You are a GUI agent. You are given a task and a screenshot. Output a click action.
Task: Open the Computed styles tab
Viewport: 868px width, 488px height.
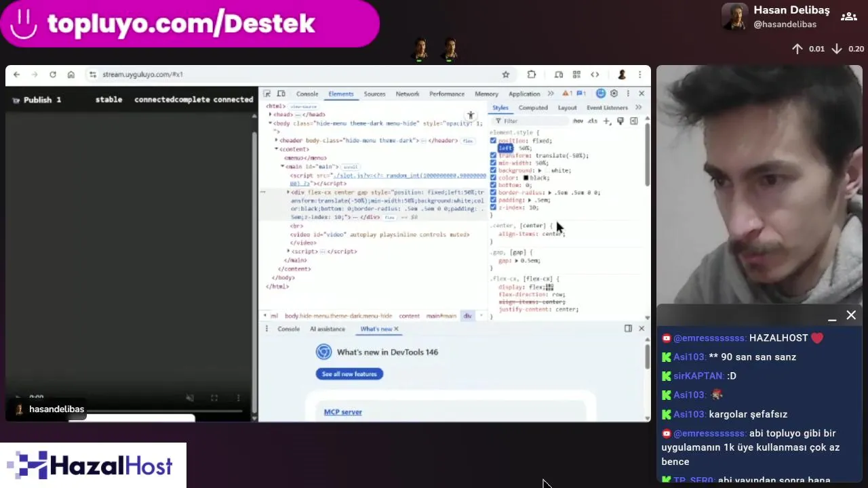(533, 108)
